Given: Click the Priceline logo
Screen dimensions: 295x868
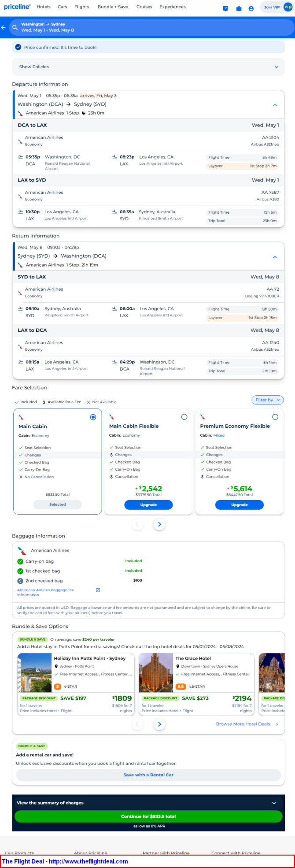Looking at the screenshot, I should [17, 7].
